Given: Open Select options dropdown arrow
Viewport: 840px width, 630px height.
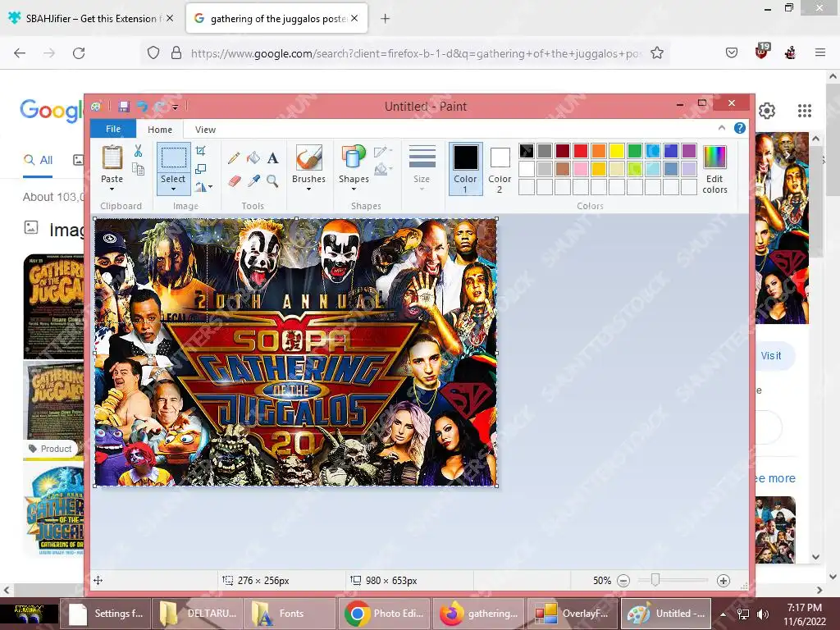Looking at the screenshot, I should tap(174, 189).
